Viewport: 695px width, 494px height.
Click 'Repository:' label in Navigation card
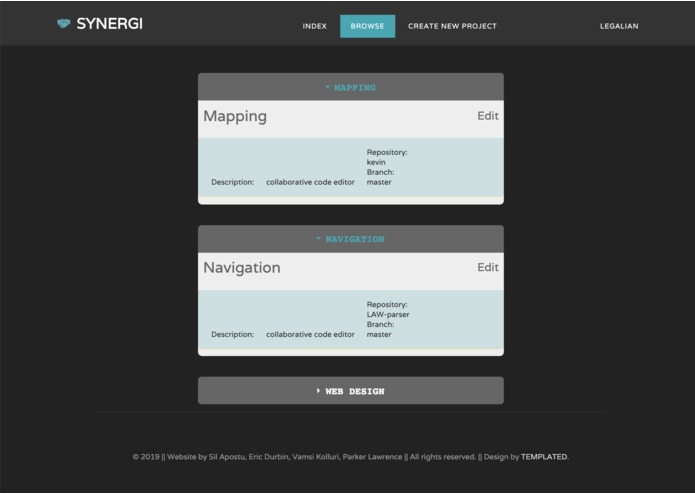(x=387, y=305)
